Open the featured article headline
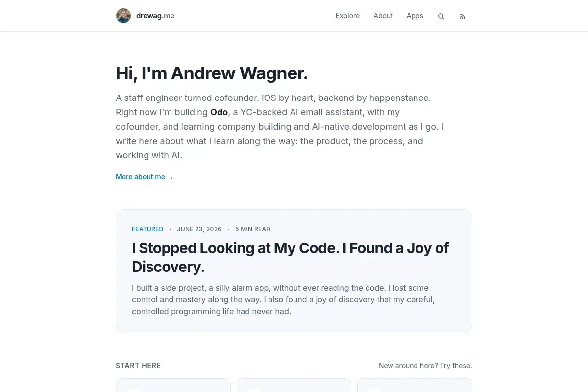This screenshot has width=588, height=392. click(291, 257)
